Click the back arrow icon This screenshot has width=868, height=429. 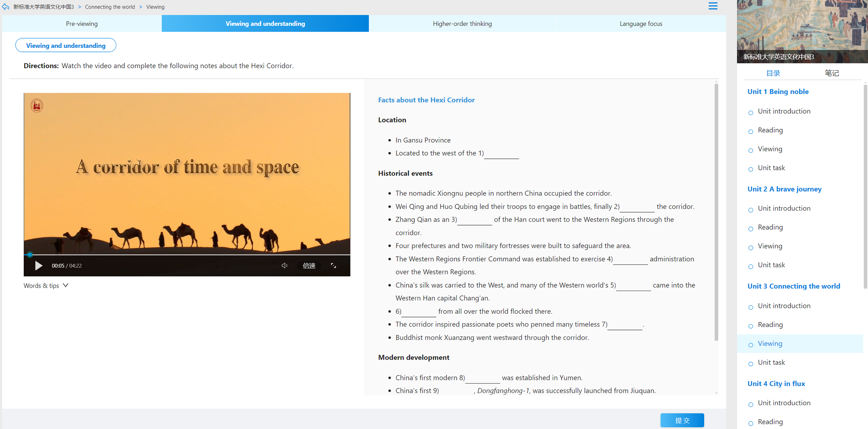tap(6, 6)
